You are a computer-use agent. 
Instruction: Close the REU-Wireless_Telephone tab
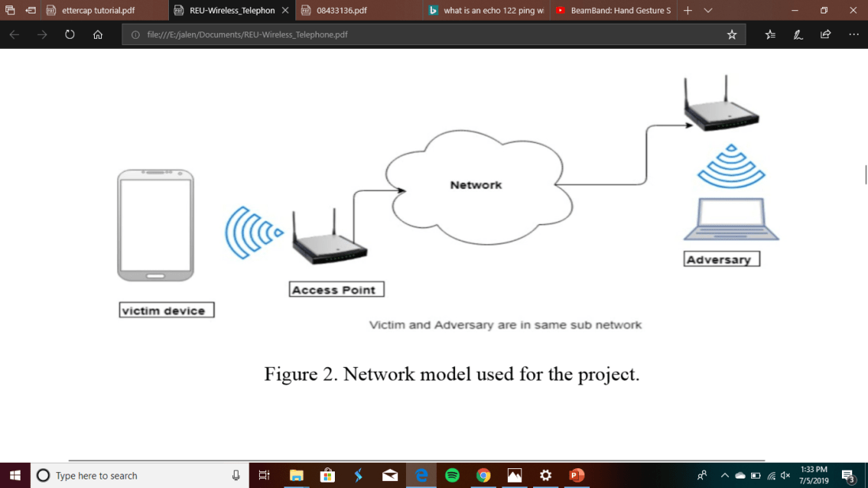pos(285,10)
